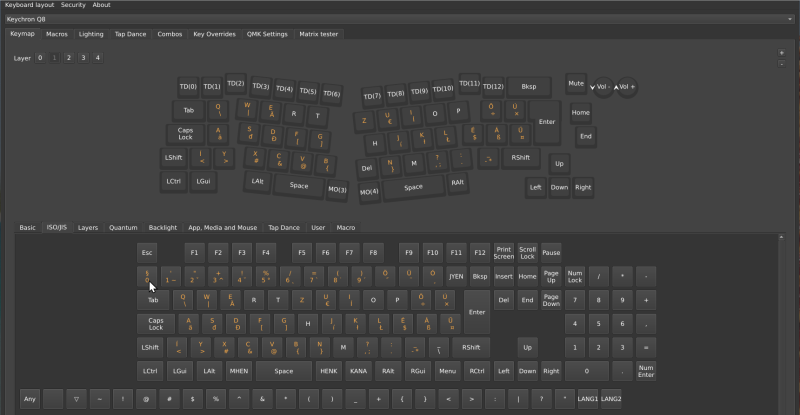This screenshot has height=415, width=800.
Task: Select the Vol - encoder key
Action: click(603, 87)
